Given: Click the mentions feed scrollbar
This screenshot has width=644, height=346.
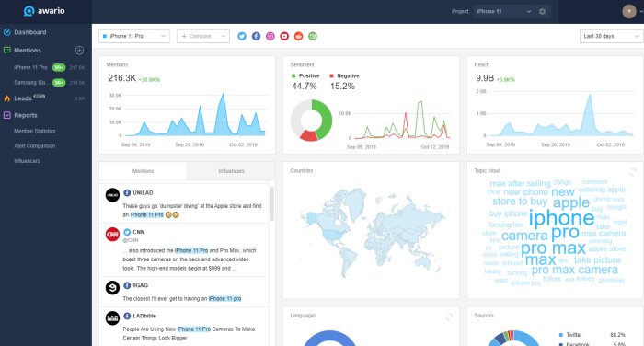Looking at the screenshot, I should [x=272, y=203].
